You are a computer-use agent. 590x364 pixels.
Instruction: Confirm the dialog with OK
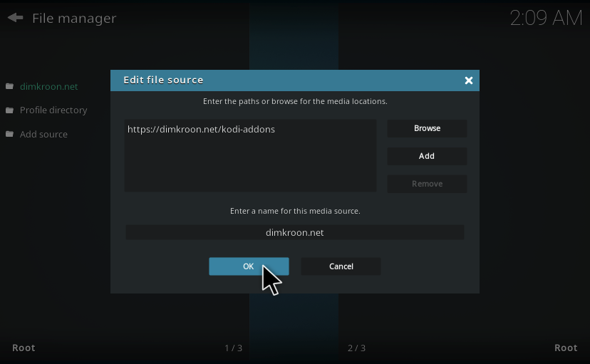click(x=248, y=266)
